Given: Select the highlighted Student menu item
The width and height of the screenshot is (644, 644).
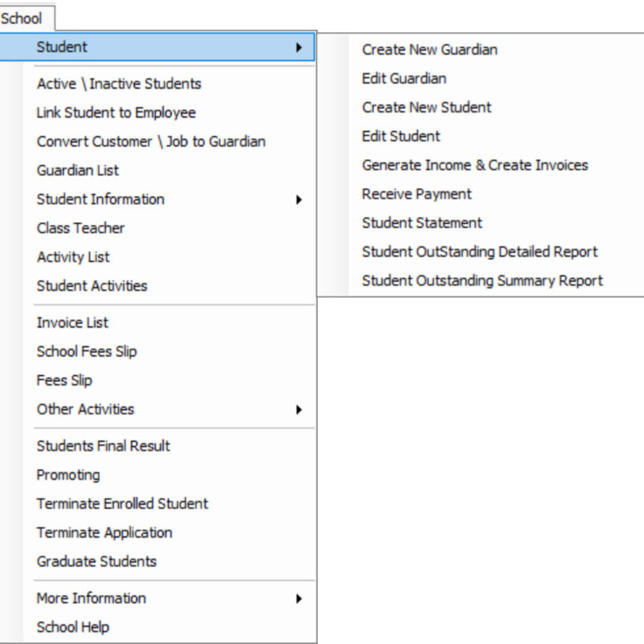Looking at the screenshot, I should pyautogui.click(x=157, y=47).
